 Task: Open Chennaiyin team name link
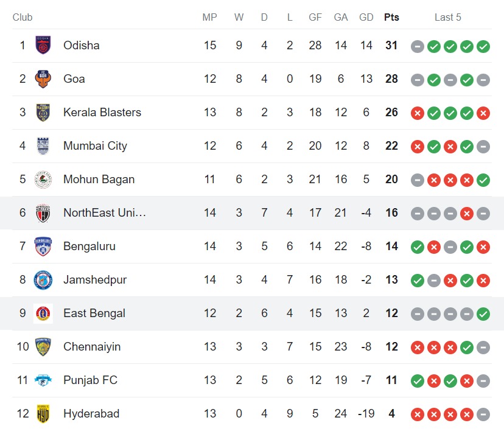pyautogui.click(x=92, y=347)
